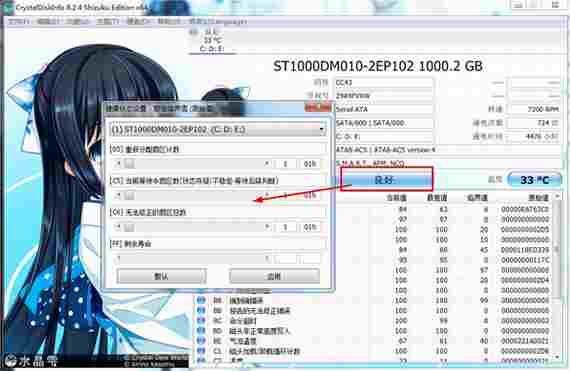
Task: Click right arrow of the [05] slider
Action: (x=267, y=164)
